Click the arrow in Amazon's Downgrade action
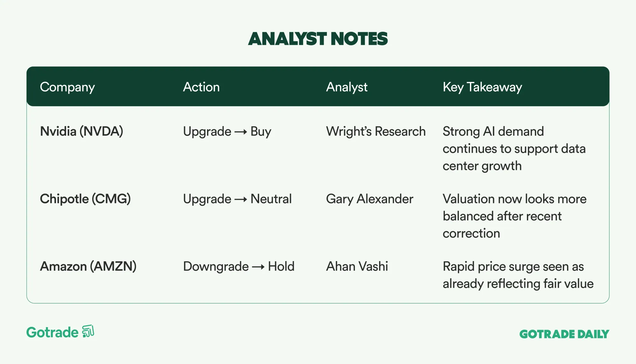Screen dimensions: 636x364 tap(258, 267)
